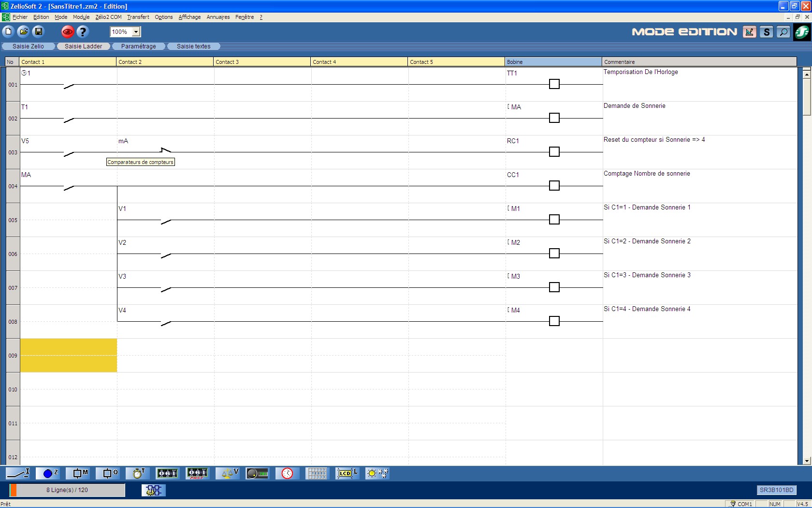Open the Affichage menu

(x=189, y=17)
